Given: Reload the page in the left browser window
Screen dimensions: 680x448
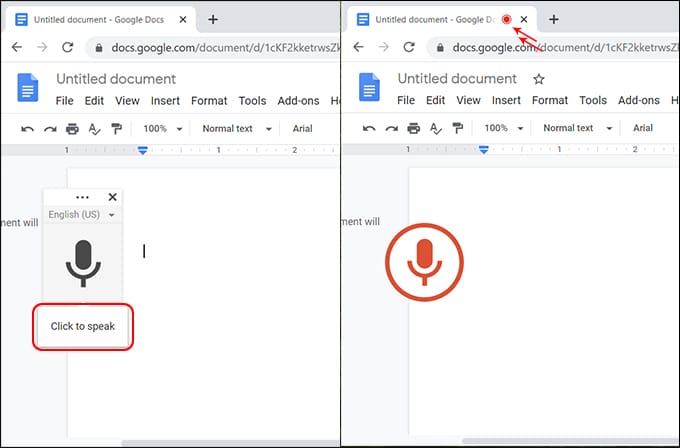Looking at the screenshot, I should pos(65,47).
